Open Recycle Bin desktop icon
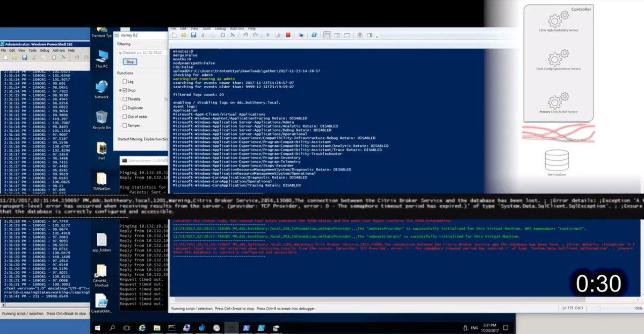 [x=102, y=120]
